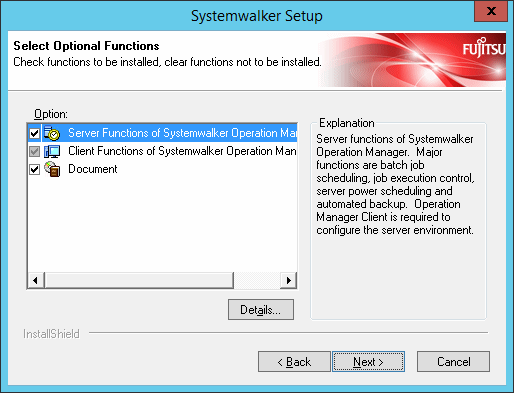The width and height of the screenshot is (514, 393).
Task: Click the Fujitsu logo in the banner
Action: point(484,48)
